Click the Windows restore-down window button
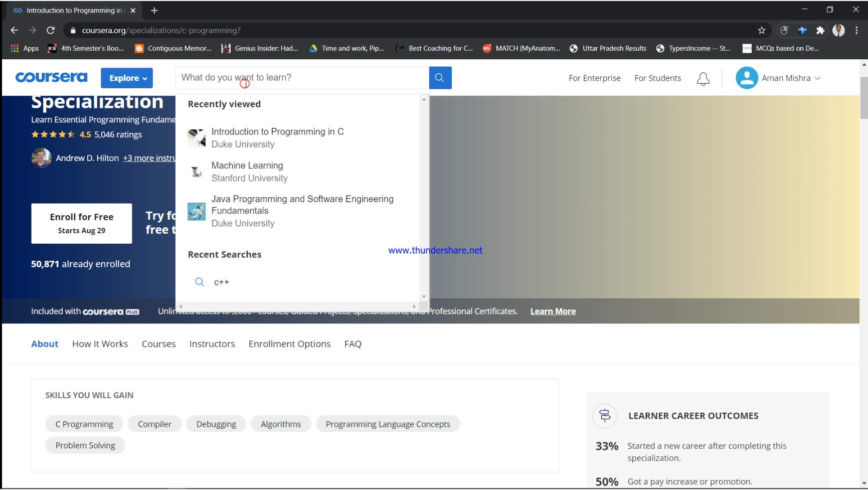Viewport: 868px width, 490px height. tap(830, 10)
